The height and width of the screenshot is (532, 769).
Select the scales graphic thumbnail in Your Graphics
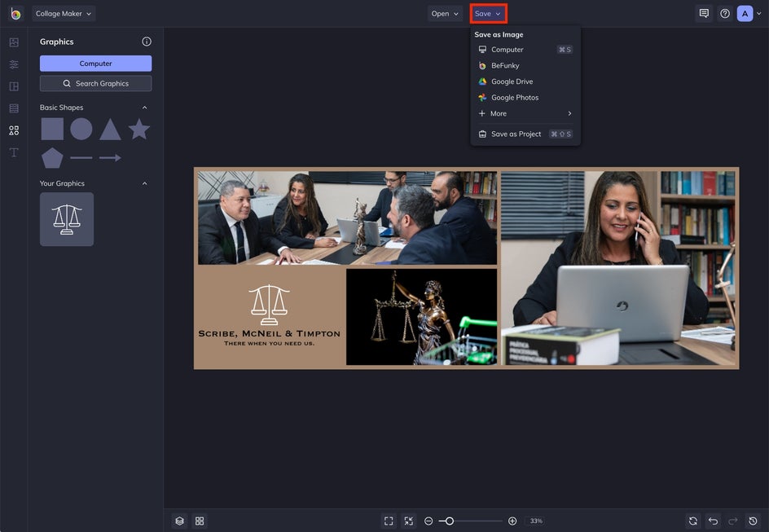pyautogui.click(x=67, y=219)
